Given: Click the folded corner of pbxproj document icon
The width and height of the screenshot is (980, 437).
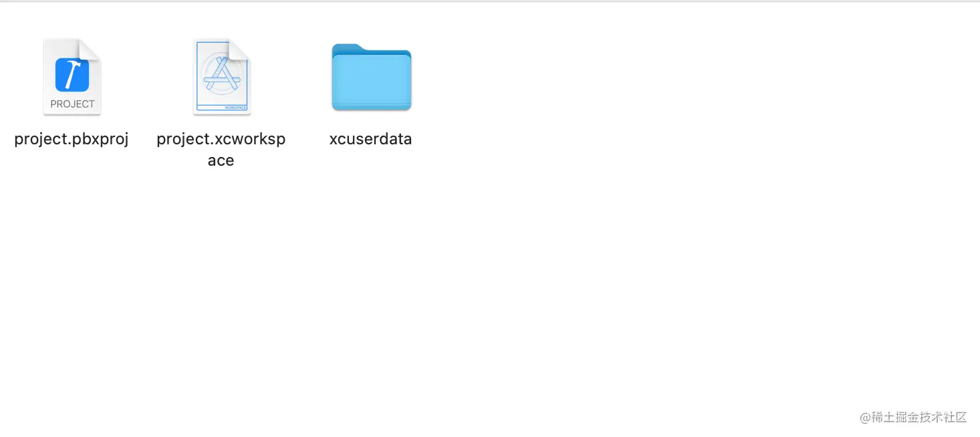Looking at the screenshot, I should pos(90,49).
